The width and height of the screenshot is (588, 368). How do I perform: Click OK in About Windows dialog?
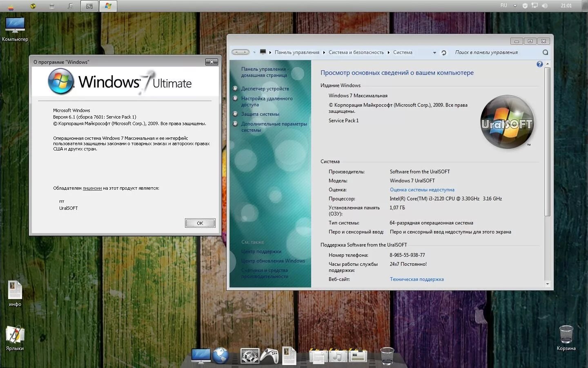[x=200, y=223]
